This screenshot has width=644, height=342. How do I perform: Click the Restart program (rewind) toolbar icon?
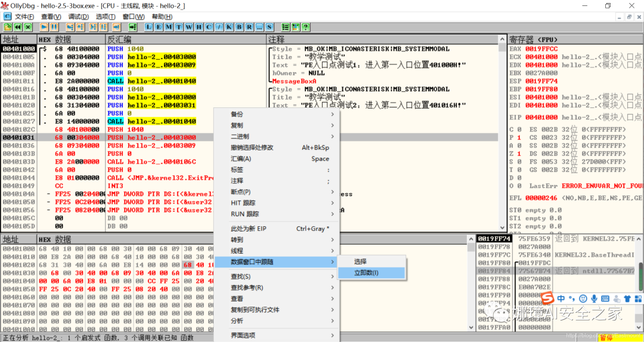[x=18, y=27]
